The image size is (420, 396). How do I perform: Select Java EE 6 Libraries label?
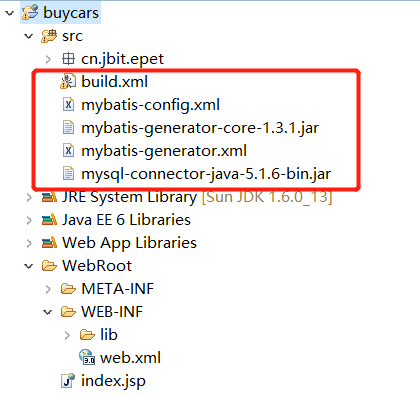(x=126, y=220)
